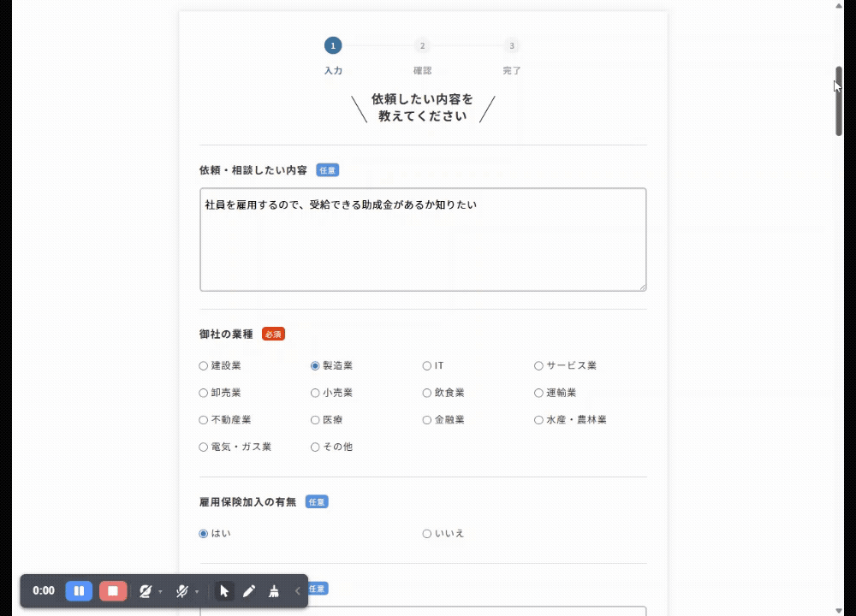Select the pen drawing tool
Image resolution: width=856 pixels, height=616 pixels.
coord(249,590)
